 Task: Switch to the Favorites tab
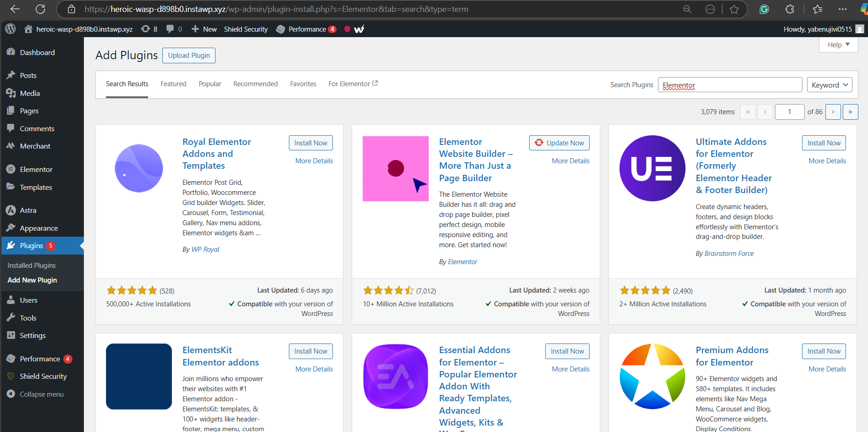coord(303,84)
